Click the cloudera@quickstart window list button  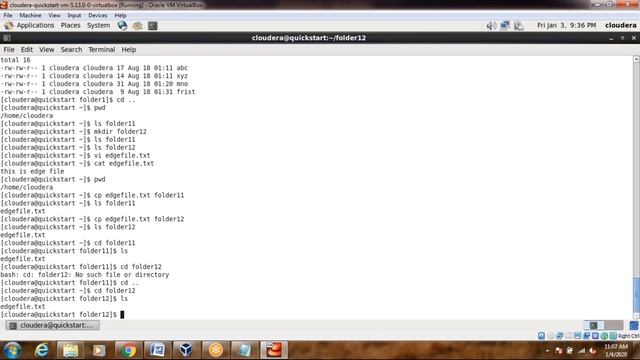[x=53, y=325]
